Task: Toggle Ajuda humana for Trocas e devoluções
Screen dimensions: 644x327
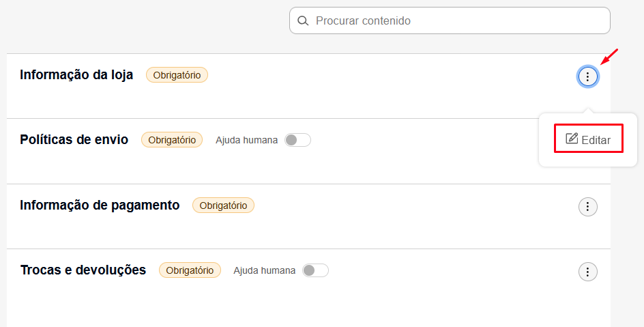Action: tap(315, 270)
